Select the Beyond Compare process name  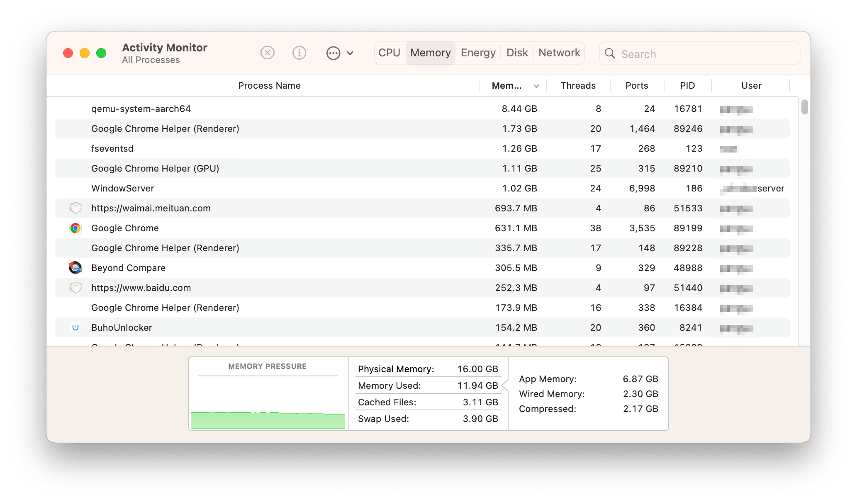click(128, 268)
